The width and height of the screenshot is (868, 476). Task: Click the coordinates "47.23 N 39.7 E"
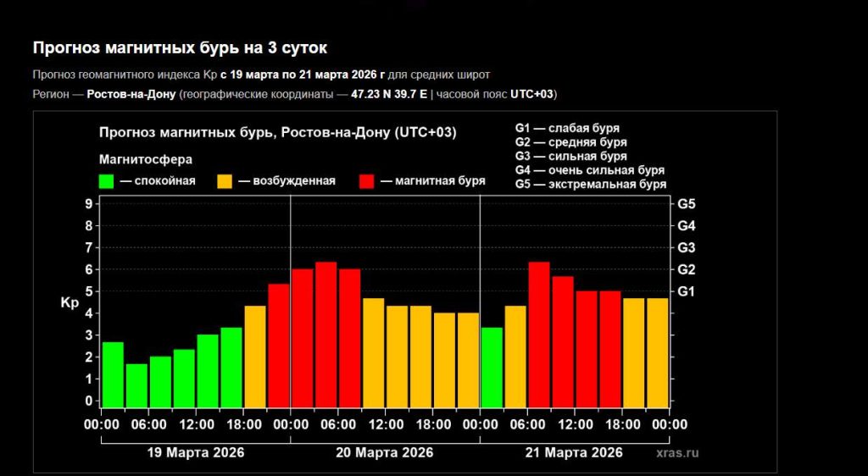[x=388, y=94]
